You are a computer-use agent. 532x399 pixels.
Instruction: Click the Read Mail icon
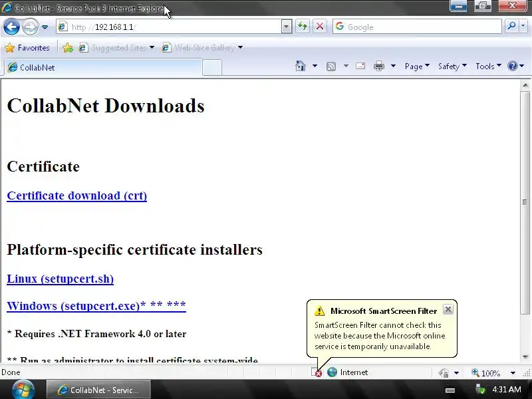(x=360, y=66)
